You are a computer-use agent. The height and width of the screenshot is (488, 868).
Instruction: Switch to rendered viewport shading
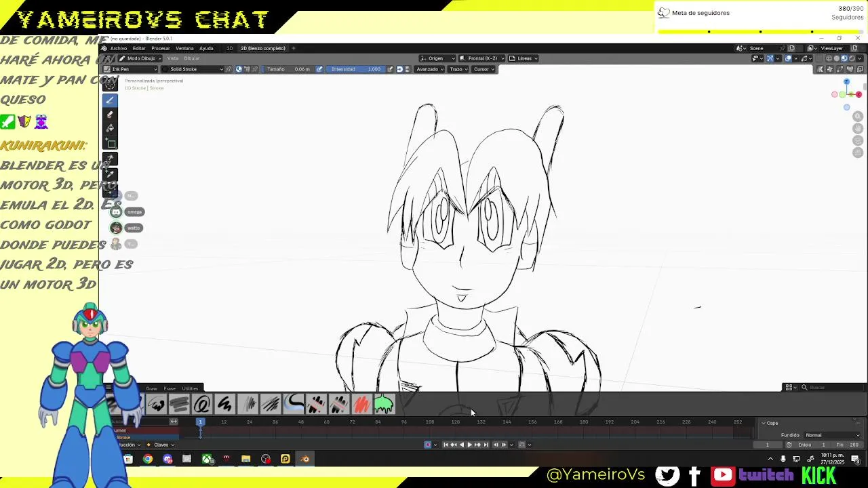[x=852, y=58]
